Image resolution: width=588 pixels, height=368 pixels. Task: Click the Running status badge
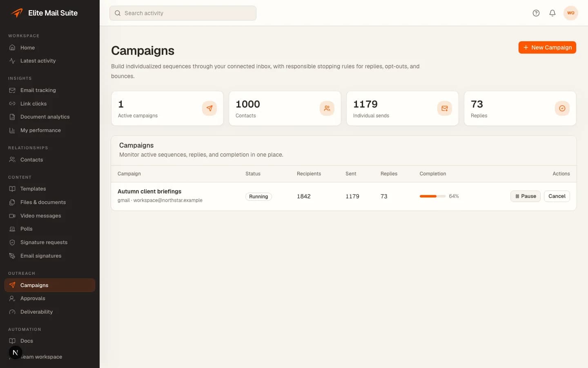(x=258, y=197)
